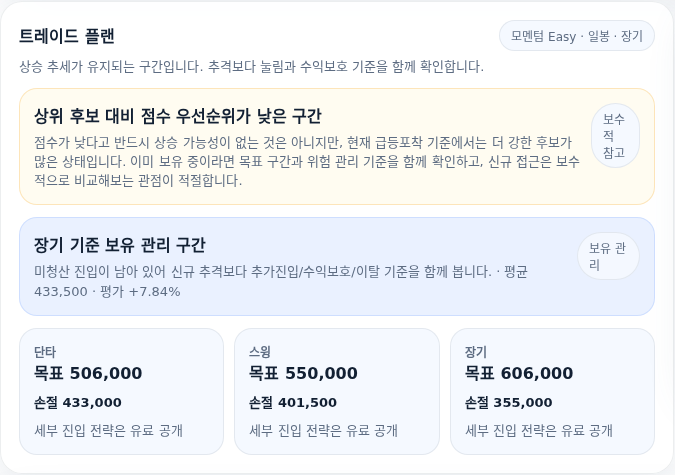Click 세부 진입 전략은 유료 공개 in 단타 card
675x475 pixels.
tap(108, 430)
